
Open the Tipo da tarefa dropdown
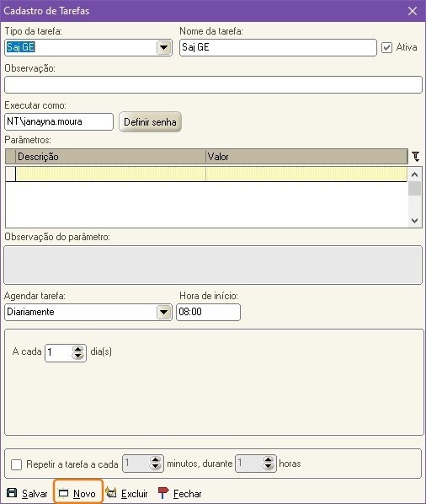pyautogui.click(x=163, y=47)
